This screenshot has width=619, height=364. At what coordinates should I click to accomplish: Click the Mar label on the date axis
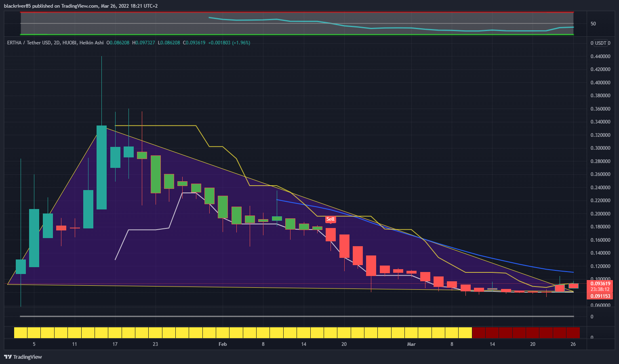(x=411, y=344)
